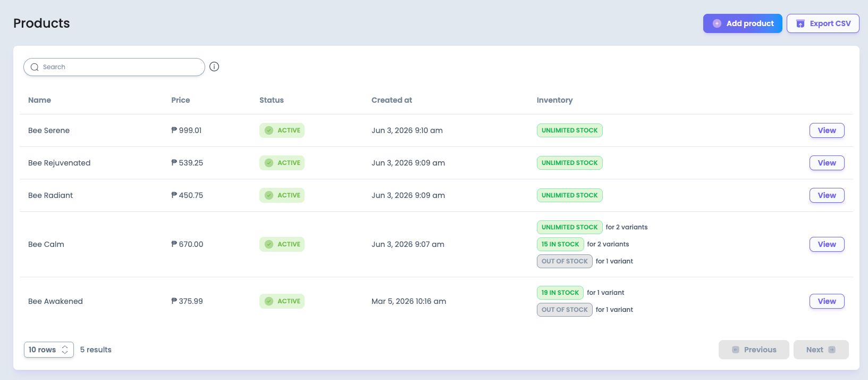Click the ₱ 670.00 price

click(187, 244)
